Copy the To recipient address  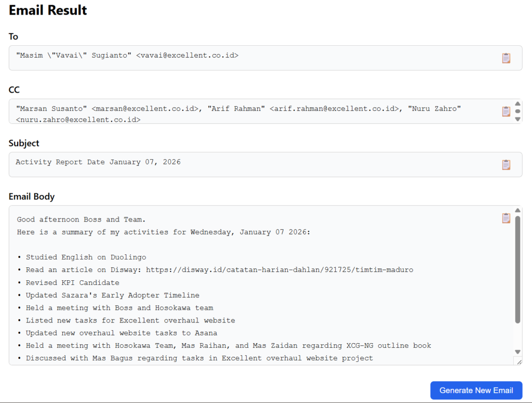click(x=506, y=58)
